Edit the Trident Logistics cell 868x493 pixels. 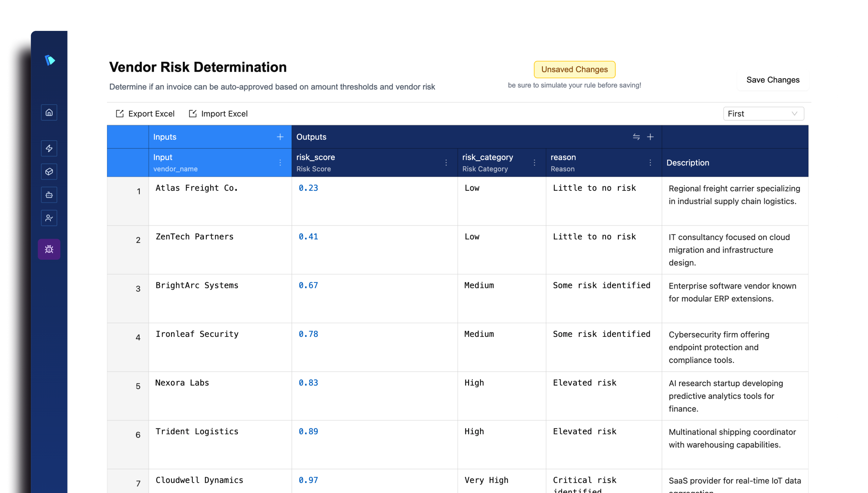220,445
